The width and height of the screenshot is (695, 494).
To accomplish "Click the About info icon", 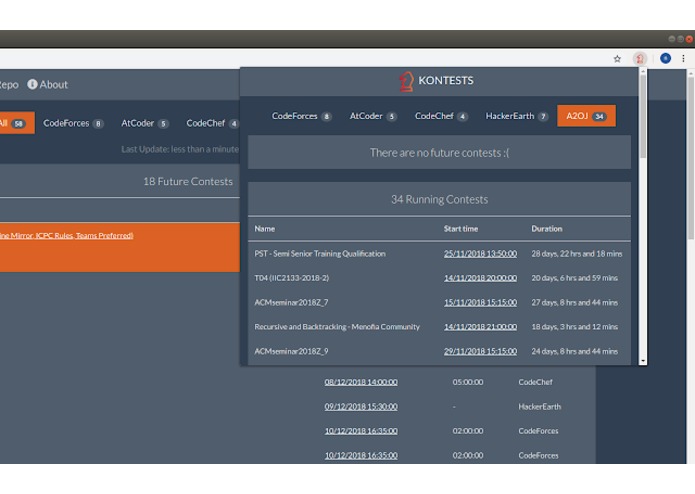I will (x=32, y=84).
